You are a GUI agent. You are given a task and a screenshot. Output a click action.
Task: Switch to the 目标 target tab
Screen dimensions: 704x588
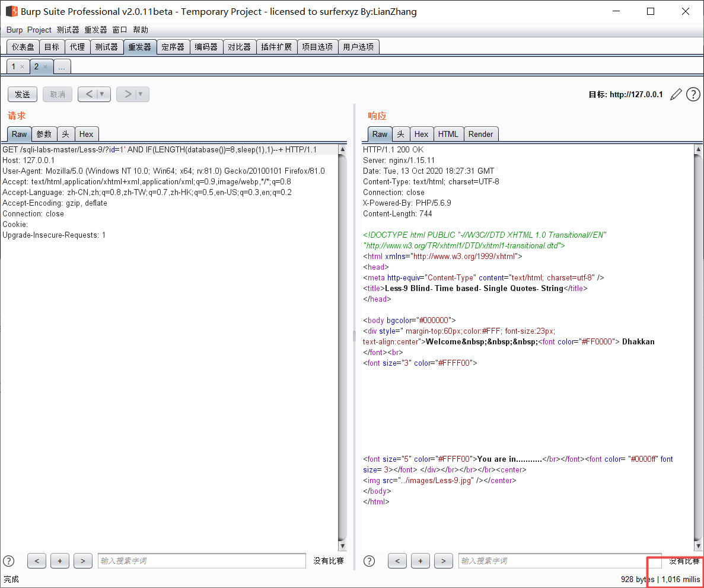click(x=52, y=47)
